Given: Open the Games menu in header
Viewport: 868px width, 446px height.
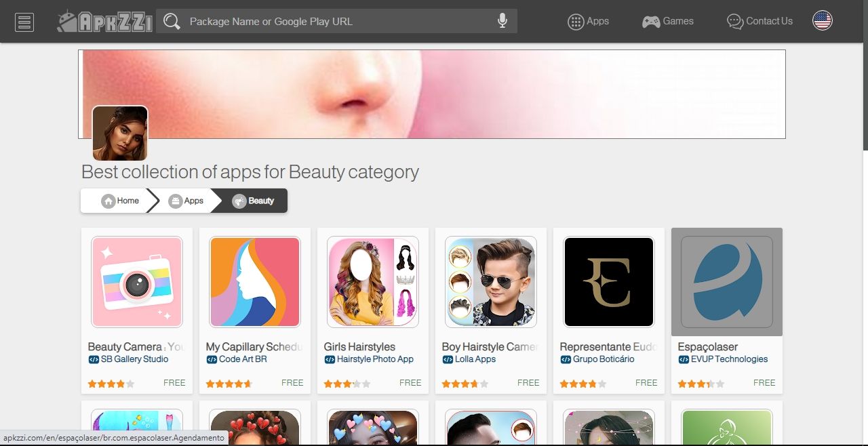Looking at the screenshot, I should [668, 22].
